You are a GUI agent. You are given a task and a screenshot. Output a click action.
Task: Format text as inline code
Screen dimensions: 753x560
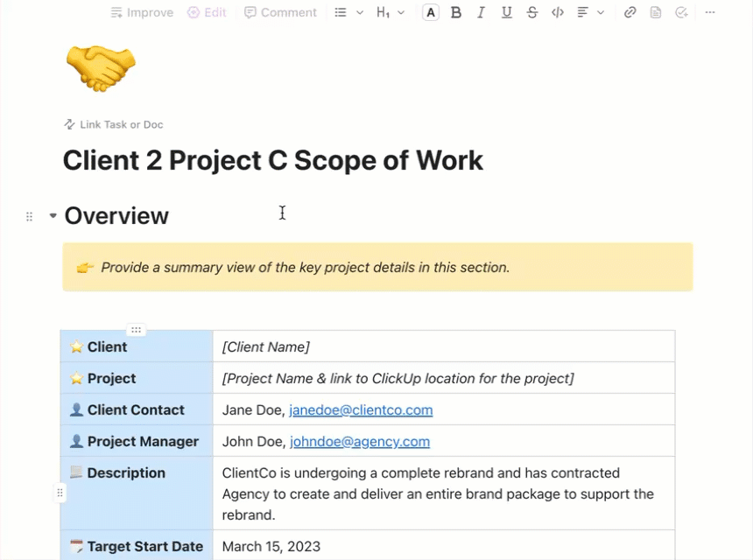(558, 12)
